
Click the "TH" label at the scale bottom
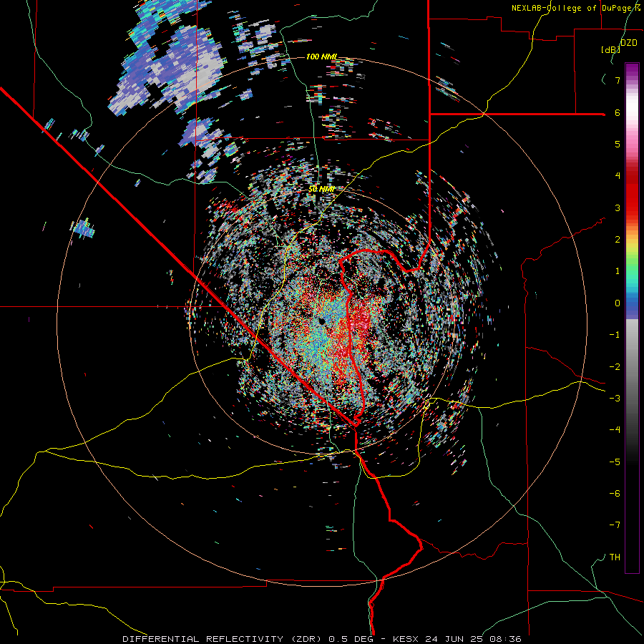tap(615, 557)
